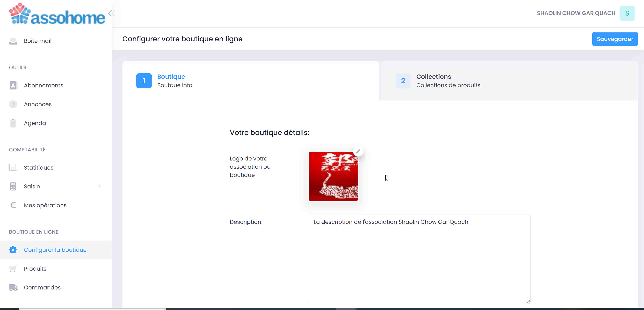Screen dimensions: 644x310
Task: Click the Mes opérations euro icon
Action: tap(13, 205)
